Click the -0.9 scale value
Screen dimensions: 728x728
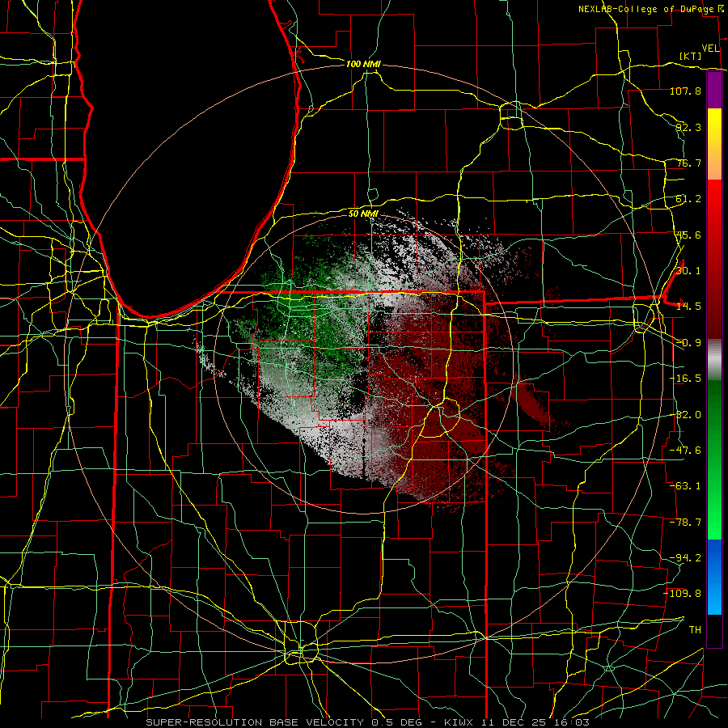[x=688, y=343]
